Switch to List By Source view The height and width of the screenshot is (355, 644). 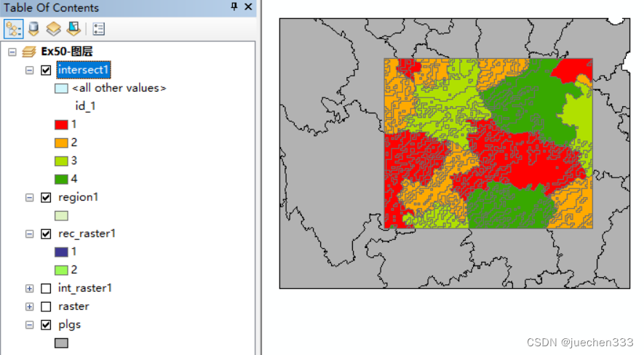point(33,28)
